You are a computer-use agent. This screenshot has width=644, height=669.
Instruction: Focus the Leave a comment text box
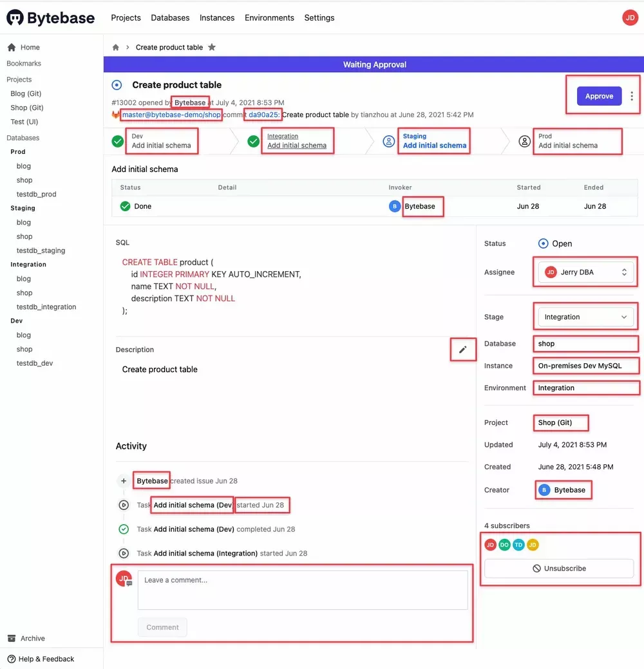[303, 590]
